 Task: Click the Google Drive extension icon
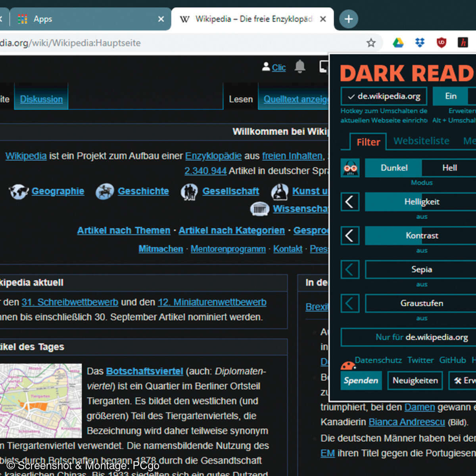point(398,42)
